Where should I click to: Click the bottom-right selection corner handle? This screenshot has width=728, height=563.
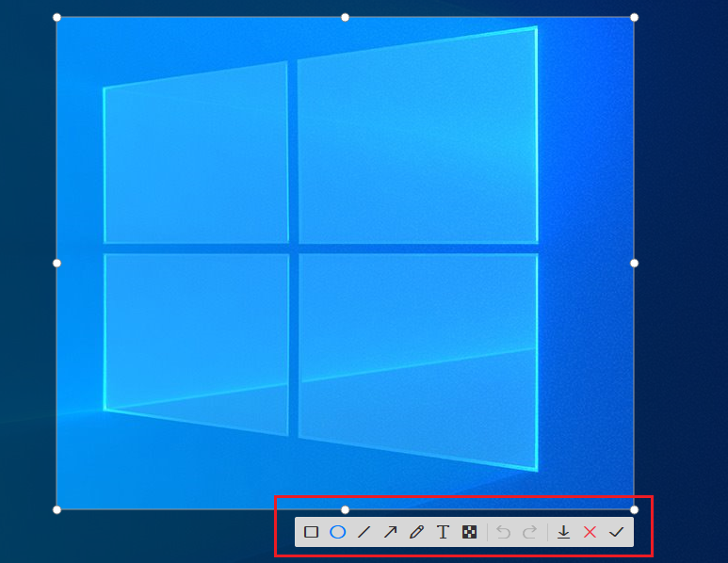pyautogui.click(x=634, y=509)
